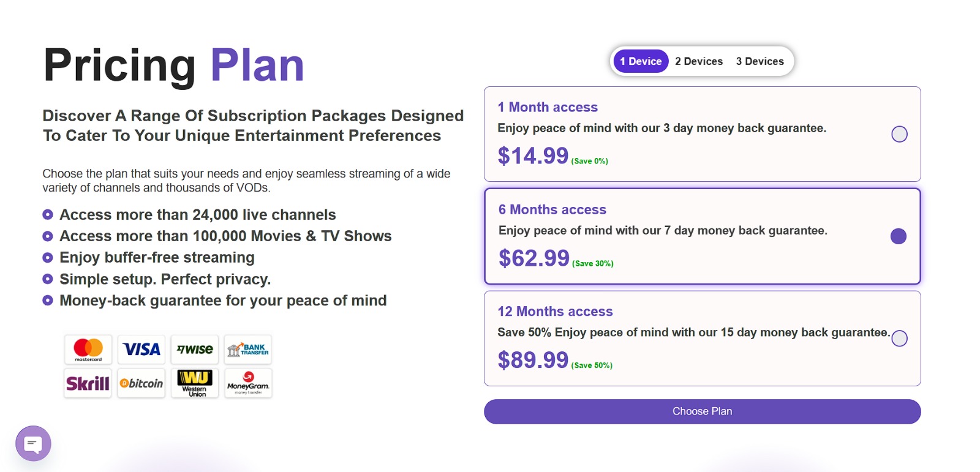
Task: Click the Bank Transfer icon
Action: (x=248, y=350)
